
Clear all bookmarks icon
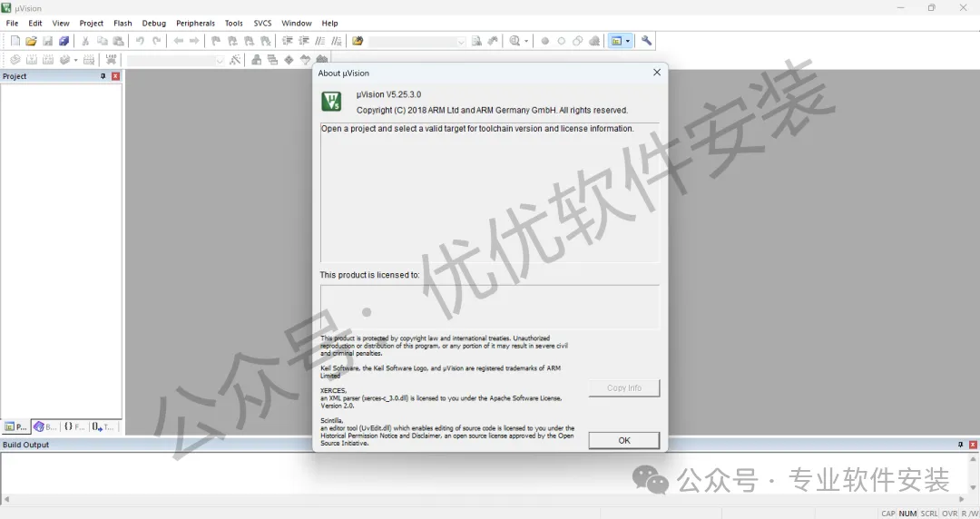pyautogui.click(x=266, y=41)
